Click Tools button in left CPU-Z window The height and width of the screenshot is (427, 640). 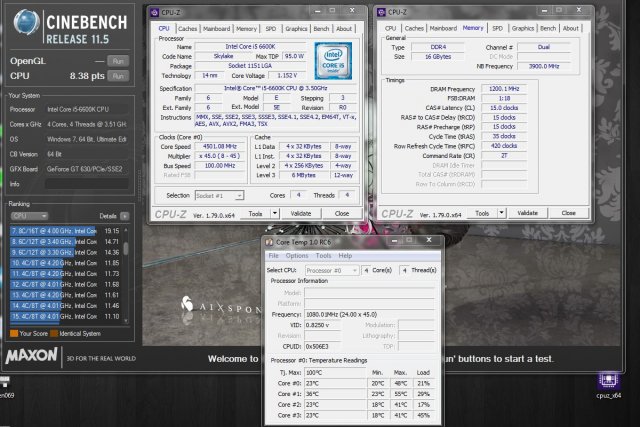(x=256, y=214)
